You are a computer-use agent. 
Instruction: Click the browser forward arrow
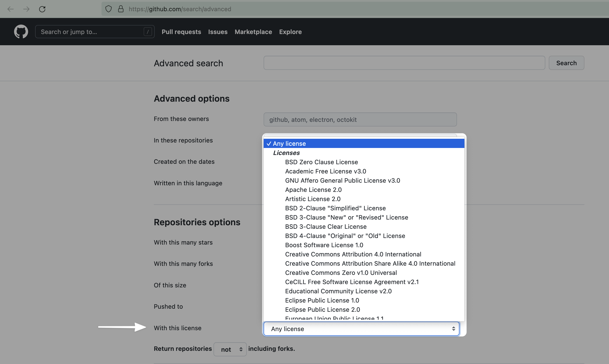[26, 9]
